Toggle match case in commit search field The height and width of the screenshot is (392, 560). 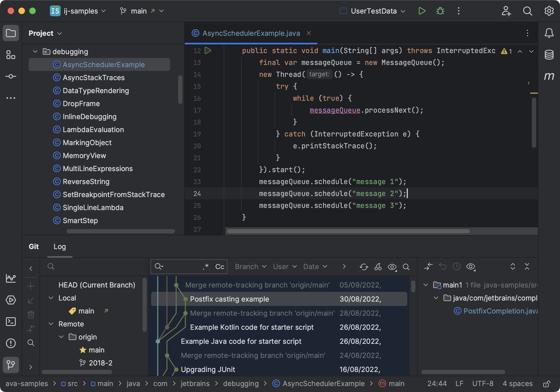(219, 267)
